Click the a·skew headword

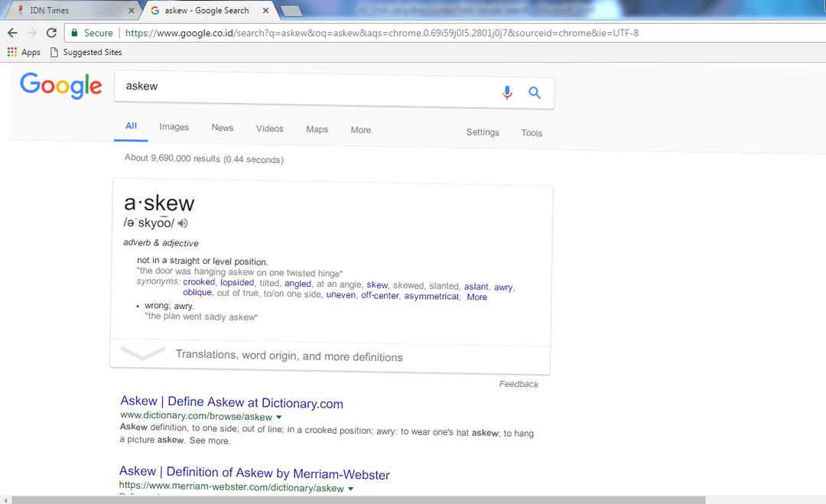(x=159, y=203)
